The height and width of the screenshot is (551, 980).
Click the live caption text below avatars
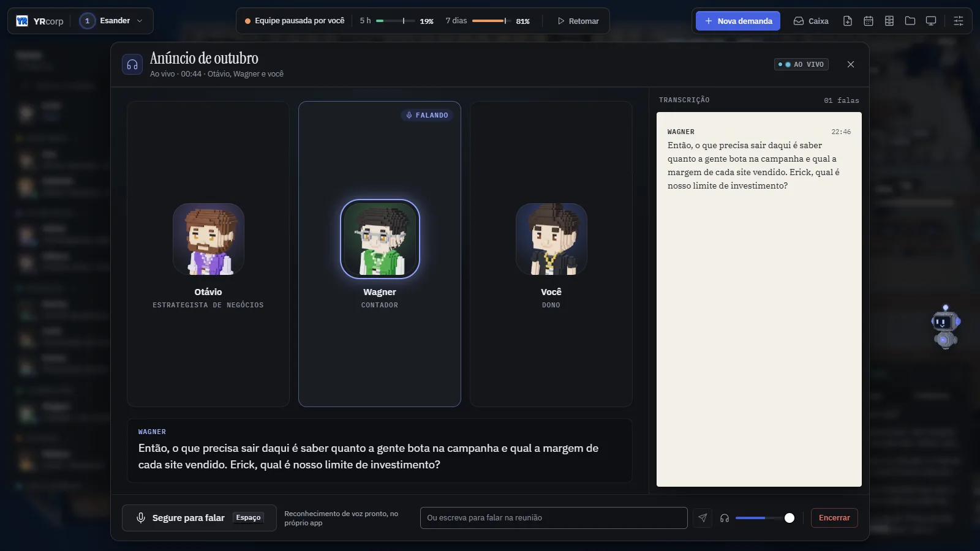(x=368, y=456)
